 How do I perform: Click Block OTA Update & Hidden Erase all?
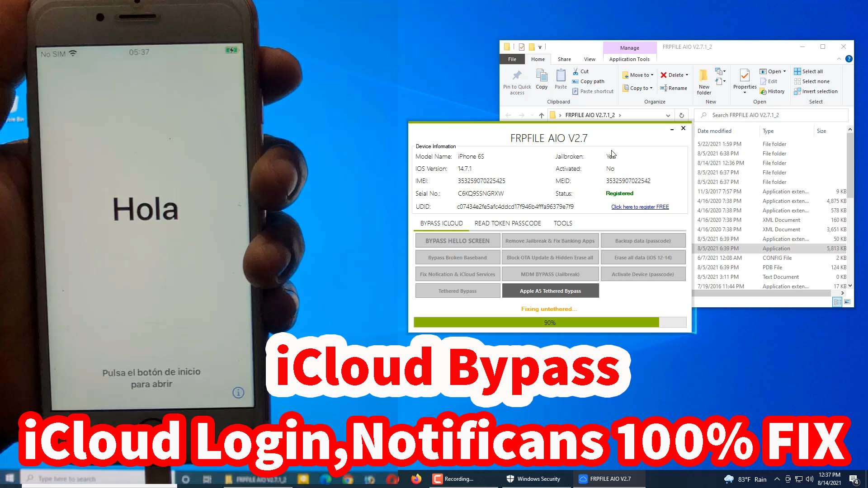[x=550, y=258]
